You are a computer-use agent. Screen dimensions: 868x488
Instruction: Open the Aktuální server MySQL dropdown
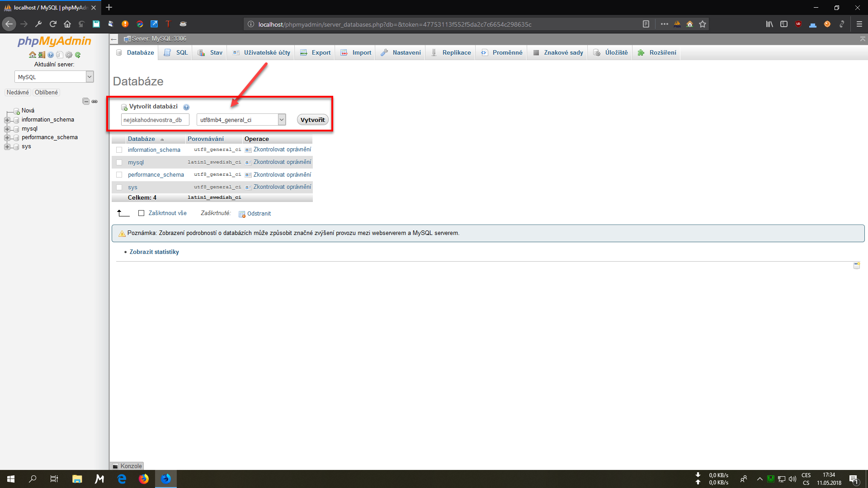[x=54, y=77]
